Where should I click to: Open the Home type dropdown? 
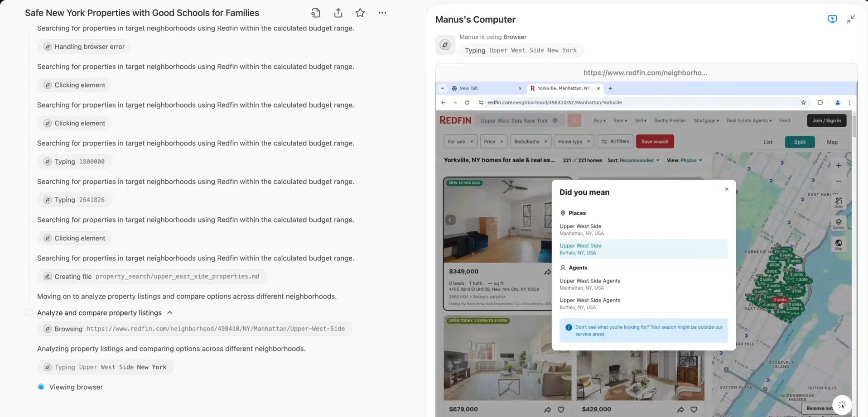point(574,142)
